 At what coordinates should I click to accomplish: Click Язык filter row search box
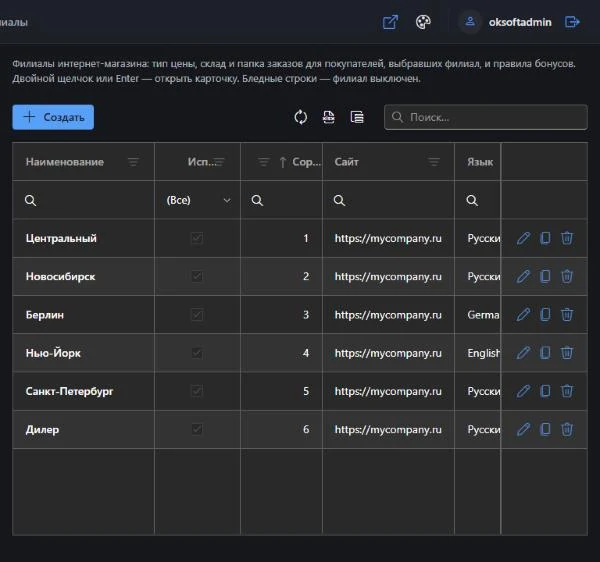click(478, 200)
